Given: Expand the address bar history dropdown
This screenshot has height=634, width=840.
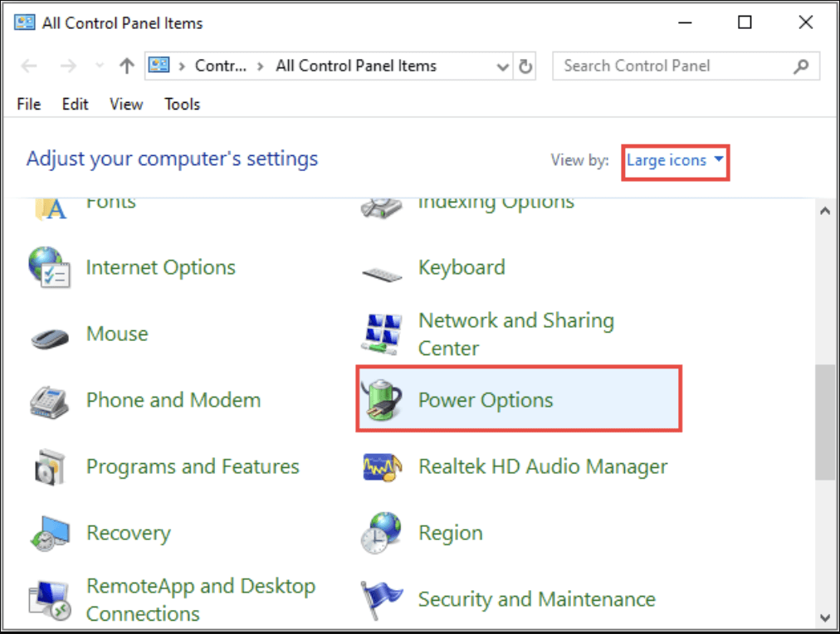Looking at the screenshot, I should pyautogui.click(x=501, y=66).
